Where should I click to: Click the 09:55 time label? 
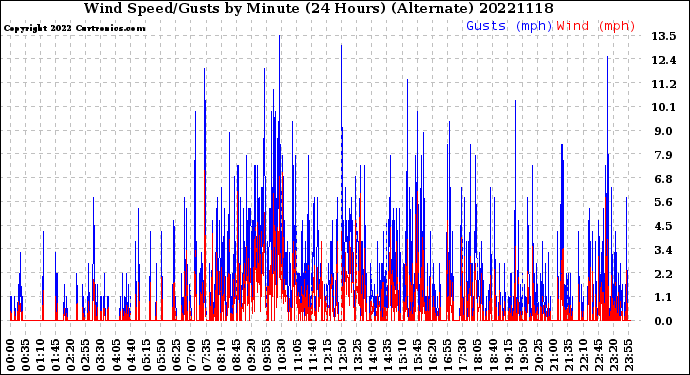click(267, 355)
